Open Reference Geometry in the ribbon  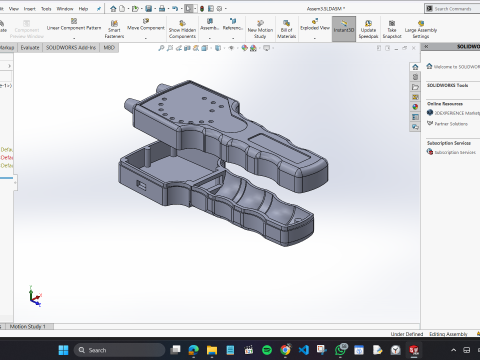coord(233,25)
